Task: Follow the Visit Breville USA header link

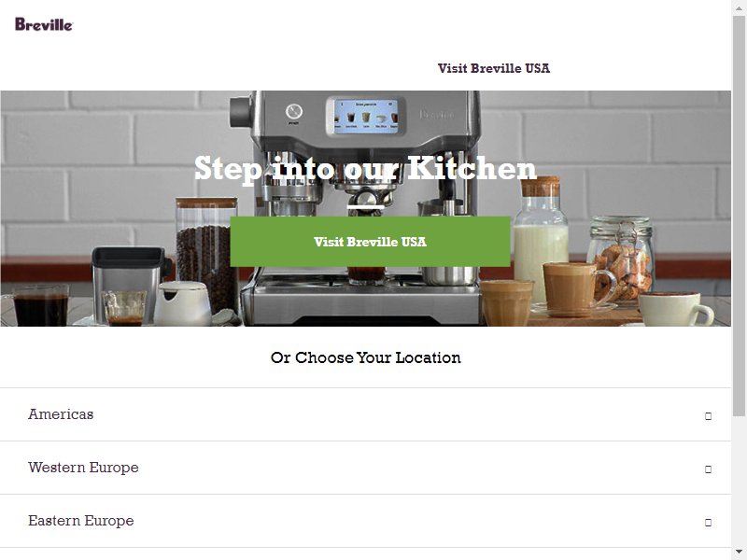Action: click(494, 68)
